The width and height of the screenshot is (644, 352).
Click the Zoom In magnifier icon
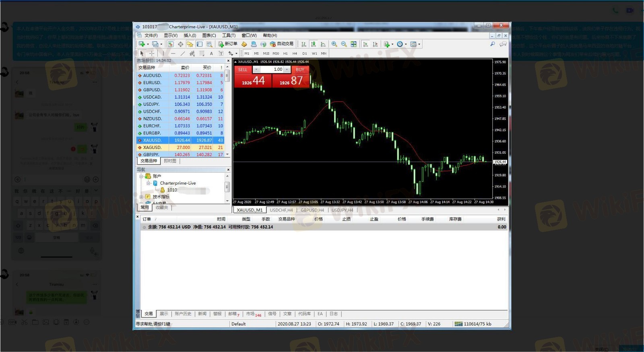334,44
